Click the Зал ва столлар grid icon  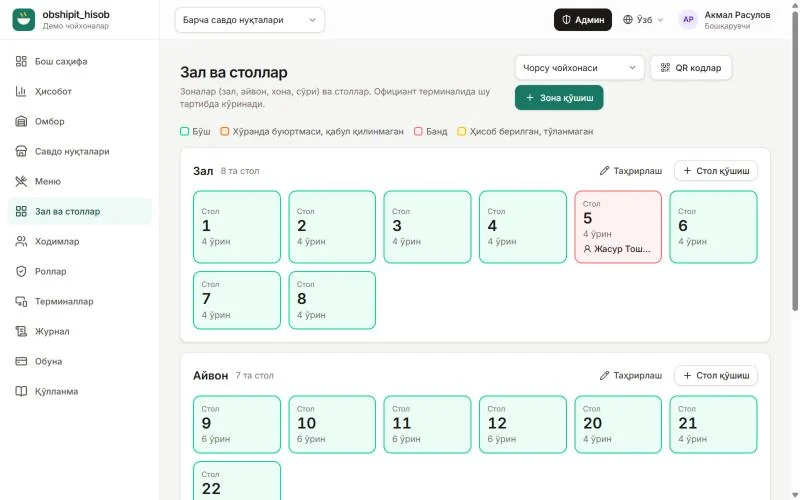[21, 211]
